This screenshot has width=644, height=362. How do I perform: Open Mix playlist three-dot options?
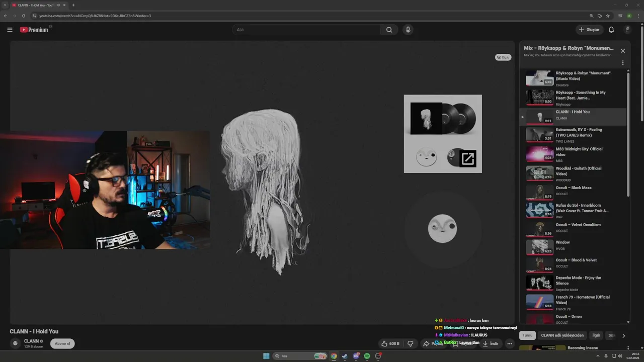623,63
